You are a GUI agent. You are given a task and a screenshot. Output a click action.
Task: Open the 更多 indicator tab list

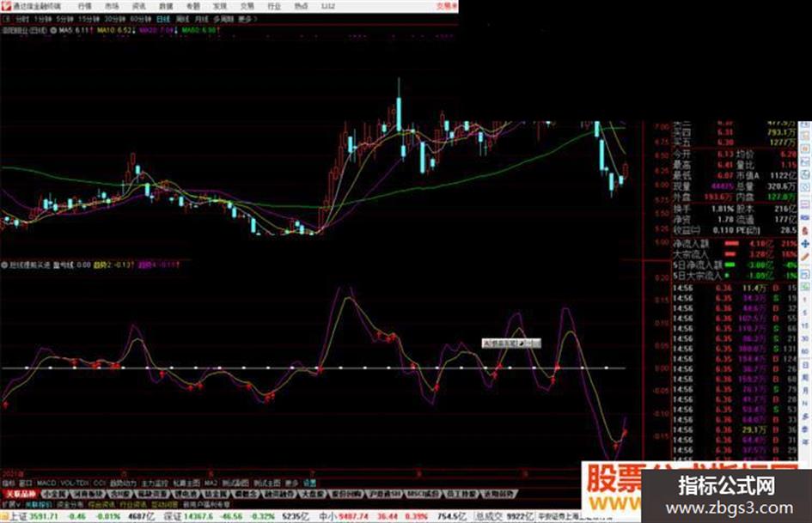291,483
